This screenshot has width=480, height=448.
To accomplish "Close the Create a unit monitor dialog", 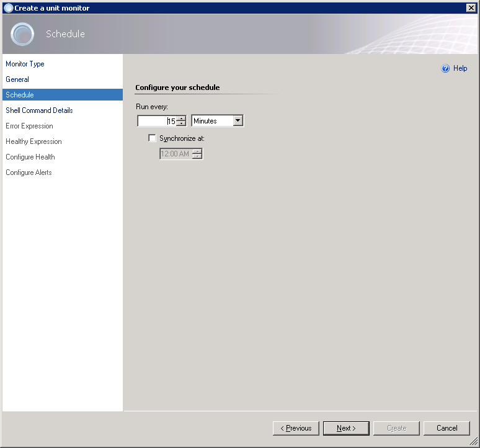I will tap(471, 7).
